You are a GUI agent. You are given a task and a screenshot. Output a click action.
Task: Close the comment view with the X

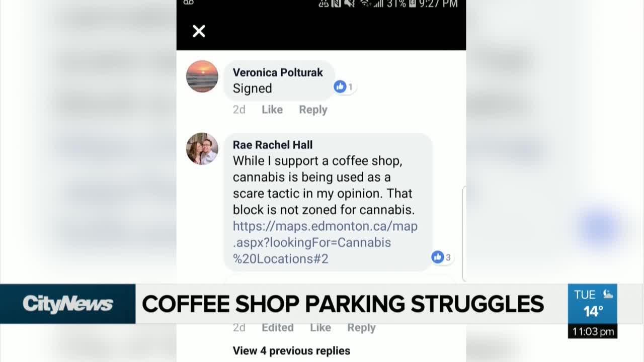[x=199, y=31]
